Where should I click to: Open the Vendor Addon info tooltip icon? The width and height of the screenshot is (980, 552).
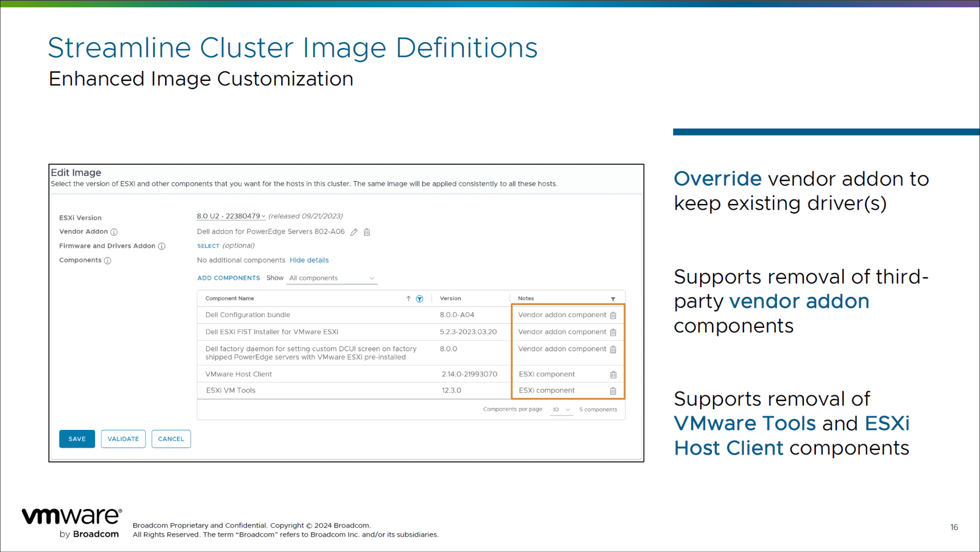[x=113, y=232]
